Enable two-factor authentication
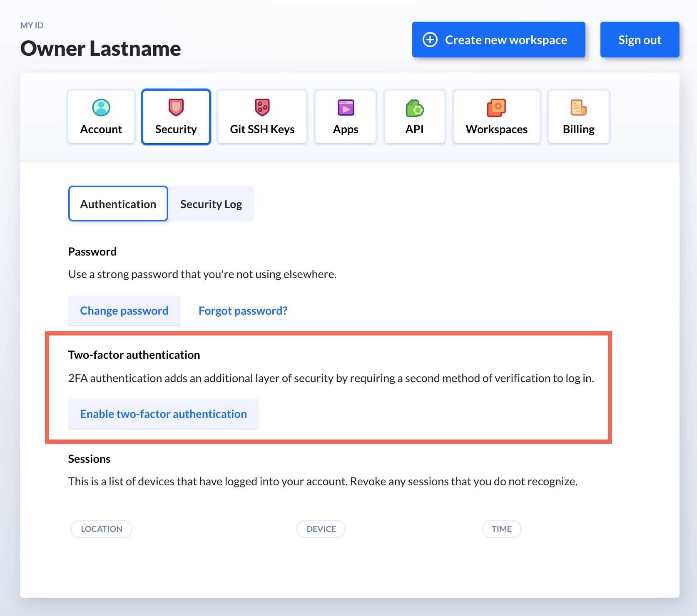Image resolution: width=697 pixels, height=616 pixels. pos(164,414)
